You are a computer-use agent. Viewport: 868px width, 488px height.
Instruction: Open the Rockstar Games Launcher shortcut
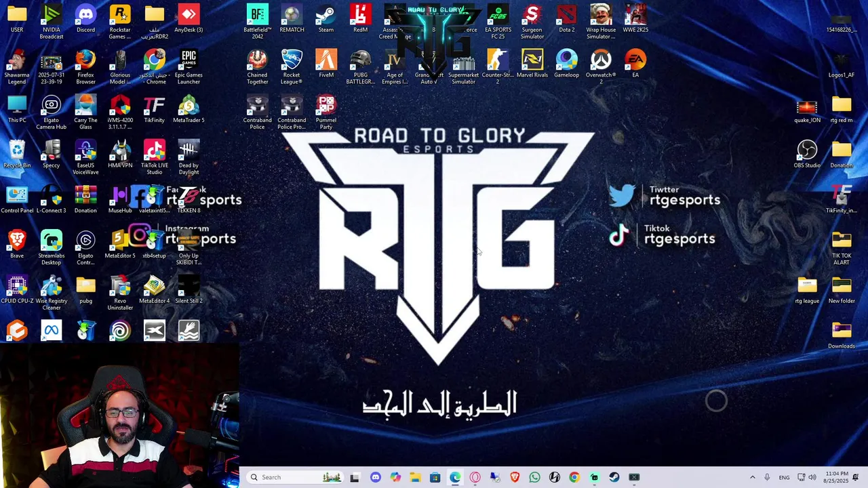click(x=120, y=21)
